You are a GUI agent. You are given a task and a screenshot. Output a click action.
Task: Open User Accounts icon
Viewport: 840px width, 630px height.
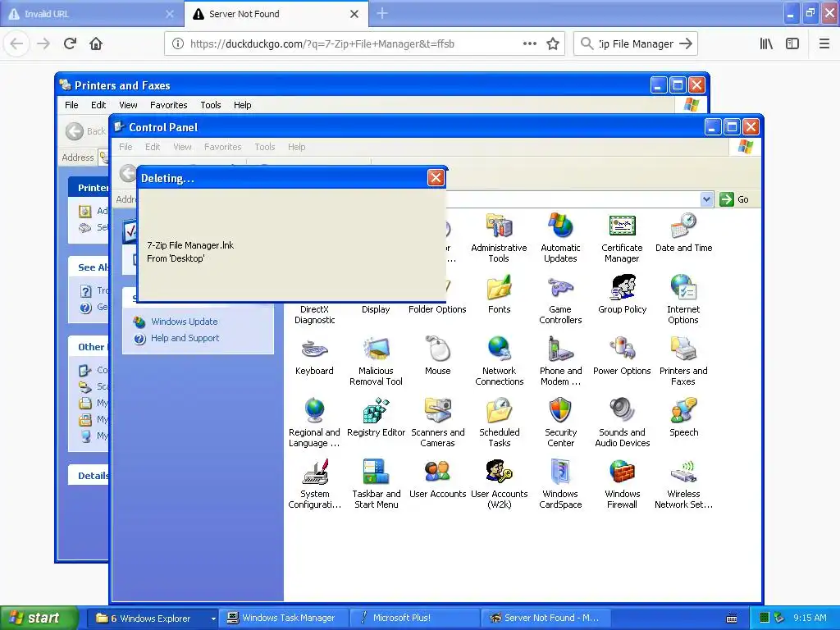(437, 479)
